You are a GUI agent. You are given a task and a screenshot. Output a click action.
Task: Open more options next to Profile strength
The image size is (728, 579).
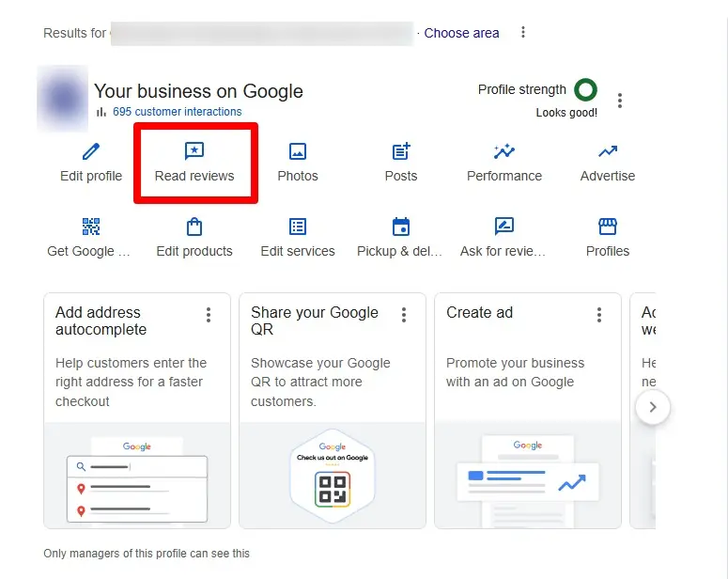[x=620, y=101]
